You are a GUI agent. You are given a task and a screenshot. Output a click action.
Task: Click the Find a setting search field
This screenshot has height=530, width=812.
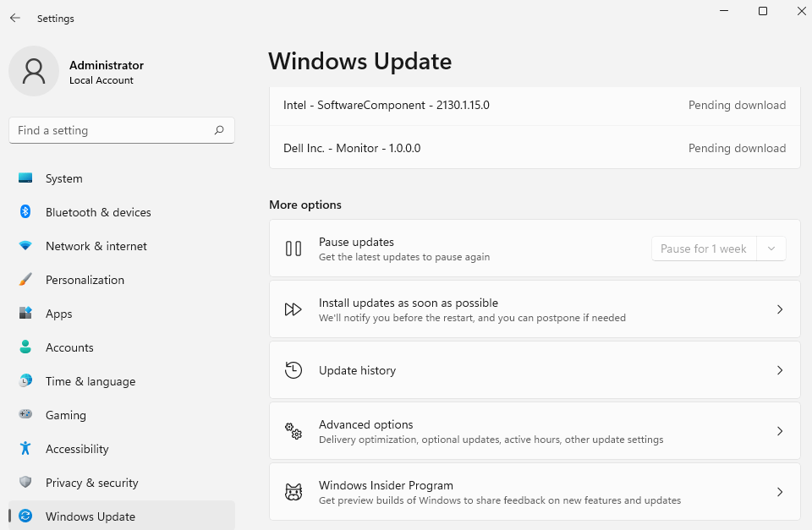click(x=122, y=130)
